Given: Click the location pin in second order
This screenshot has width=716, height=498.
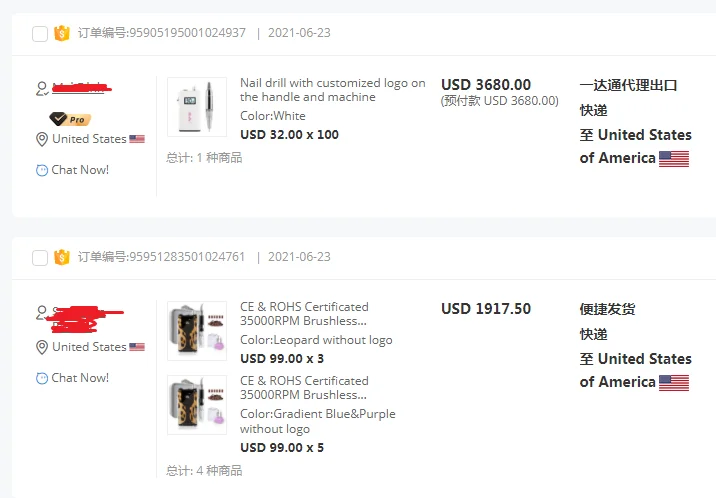Looking at the screenshot, I should click(42, 348).
